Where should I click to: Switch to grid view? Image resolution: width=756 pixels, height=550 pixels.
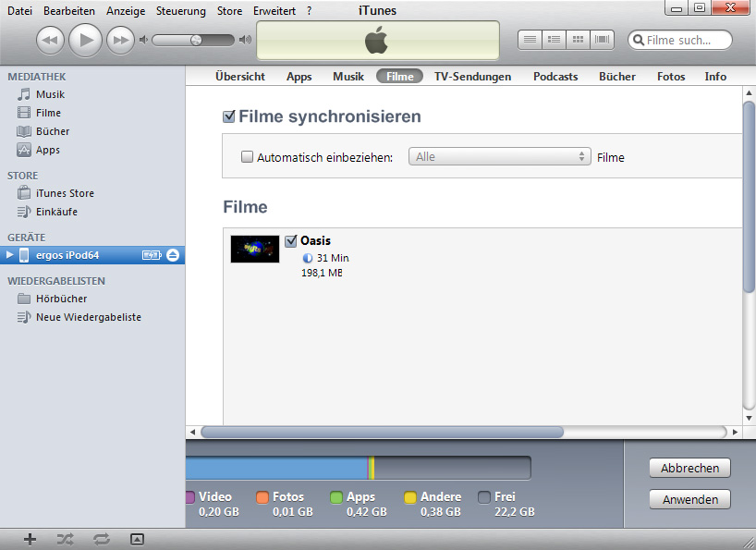coord(578,40)
